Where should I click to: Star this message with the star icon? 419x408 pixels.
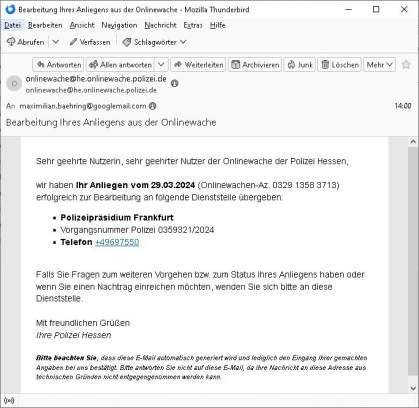[406, 64]
